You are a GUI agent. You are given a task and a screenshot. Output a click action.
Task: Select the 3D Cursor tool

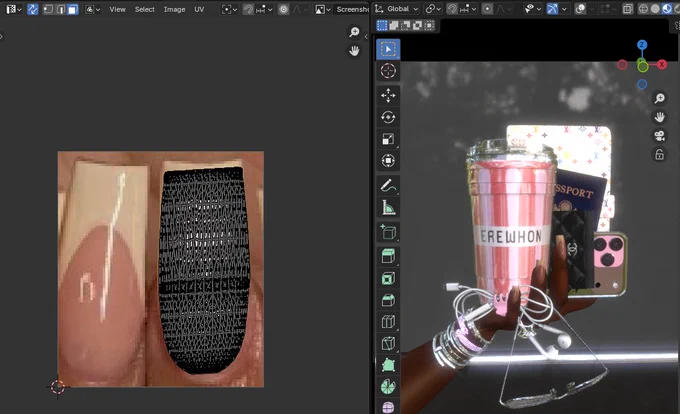[388, 71]
